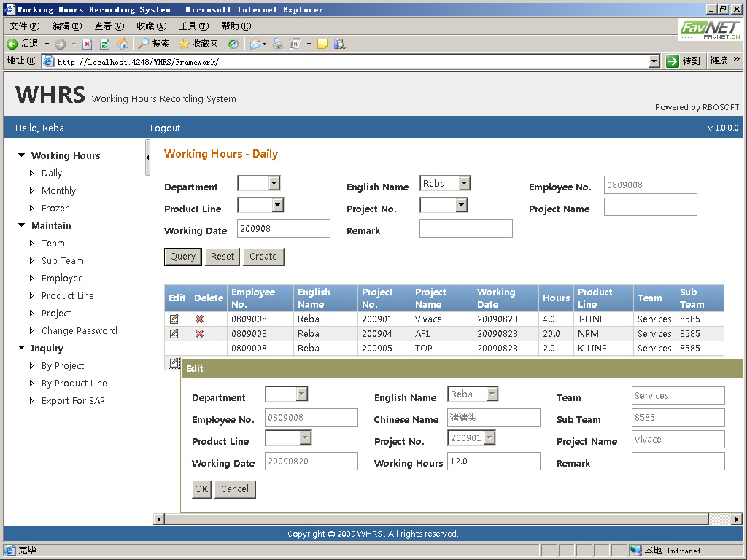Screen dimensions: 747x560
Task: Open Daily under Working Hours
Action: 52,173
